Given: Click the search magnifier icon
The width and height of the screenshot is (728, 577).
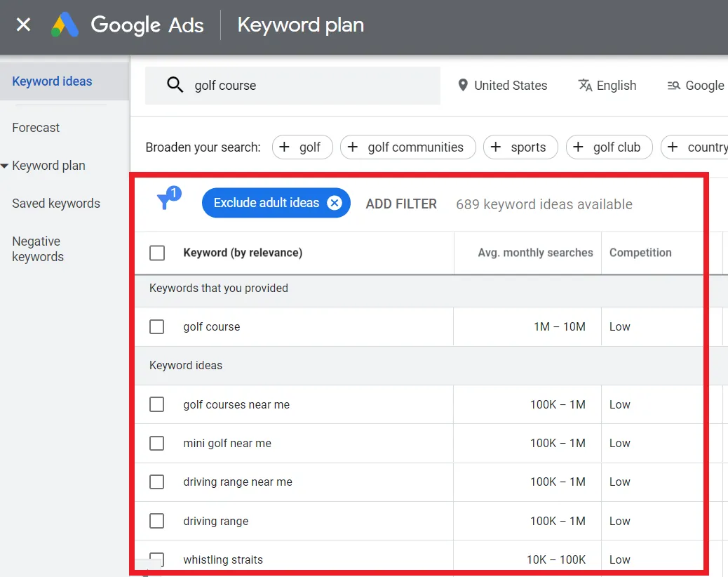Looking at the screenshot, I should [175, 86].
